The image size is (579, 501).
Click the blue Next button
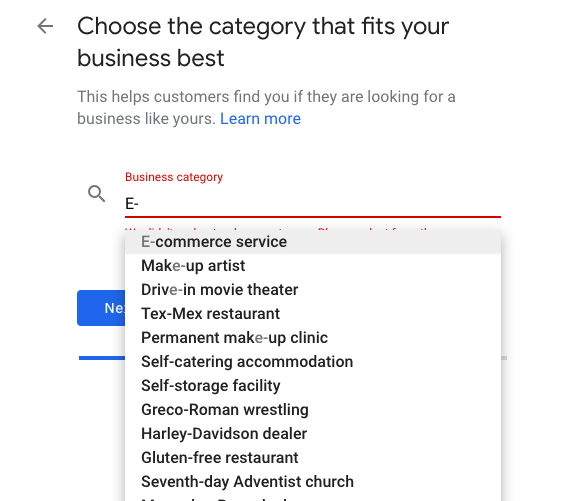pos(101,308)
